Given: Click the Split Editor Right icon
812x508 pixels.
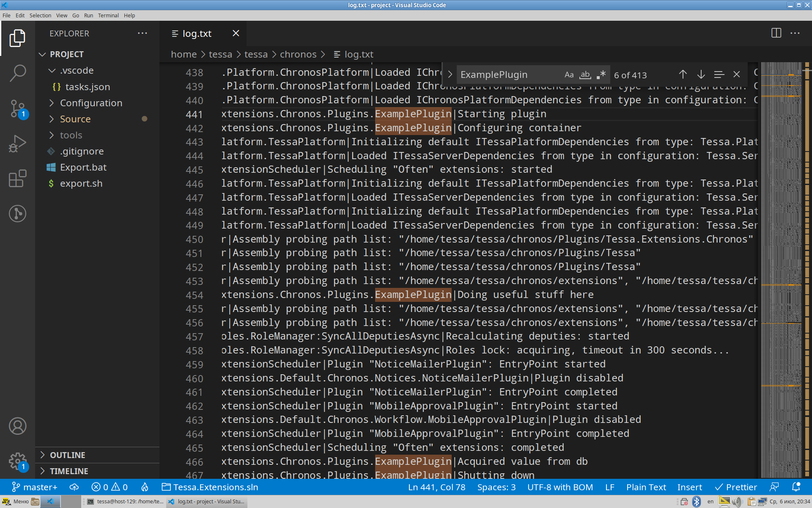Looking at the screenshot, I should point(776,33).
